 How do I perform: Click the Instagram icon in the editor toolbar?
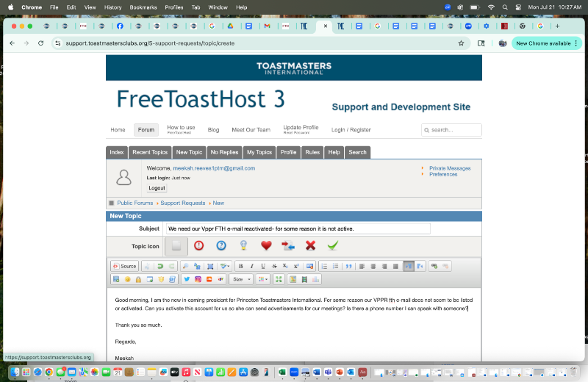coord(198,279)
